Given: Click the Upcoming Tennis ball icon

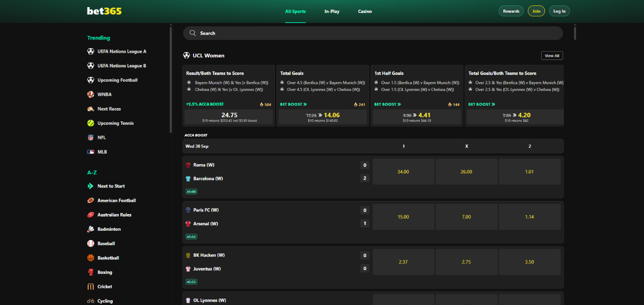Looking at the screenshot, I should tap(91, 123).
